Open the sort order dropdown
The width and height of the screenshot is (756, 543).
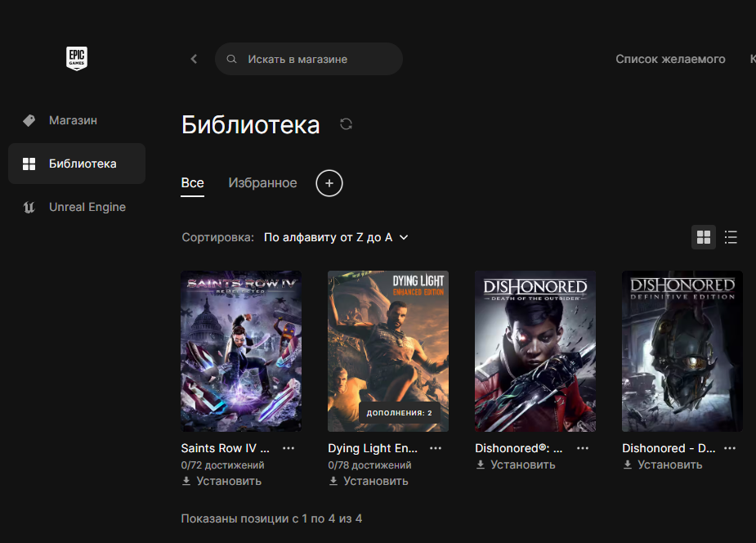tap(336, 237)
